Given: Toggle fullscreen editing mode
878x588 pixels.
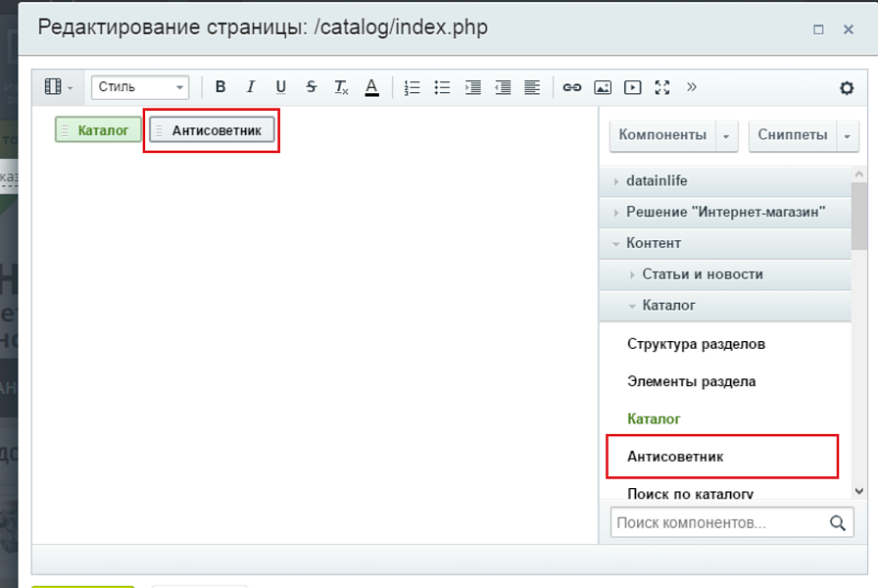Looking at the screenshot, I should click(662, 87).
